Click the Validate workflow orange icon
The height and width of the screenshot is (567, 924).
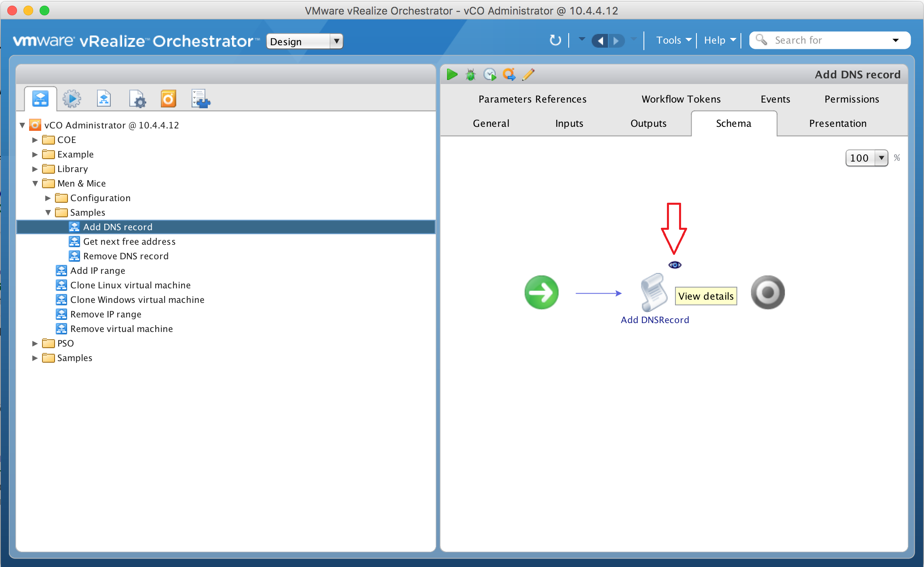pos(509,74)
